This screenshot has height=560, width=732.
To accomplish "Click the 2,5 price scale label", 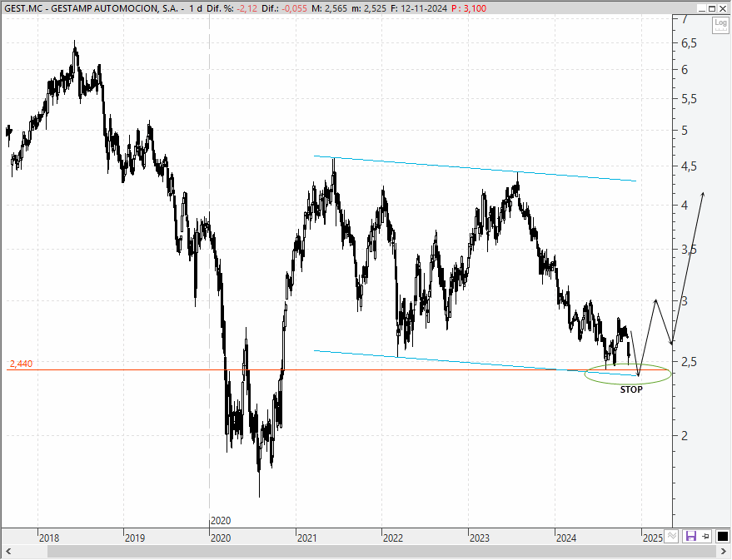I will [x=689, y=362].
